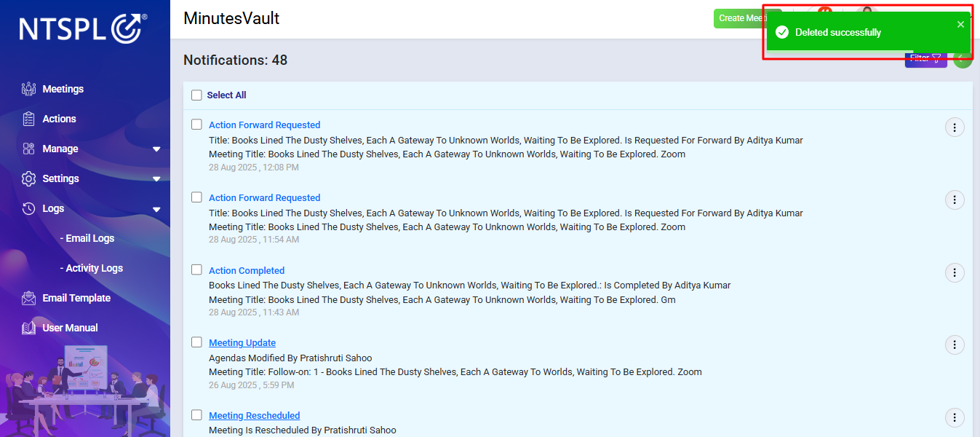This screenshot has width=980, height=437.
Task: Click the 'Notifications: 48' heading
Action: [235, 60]
